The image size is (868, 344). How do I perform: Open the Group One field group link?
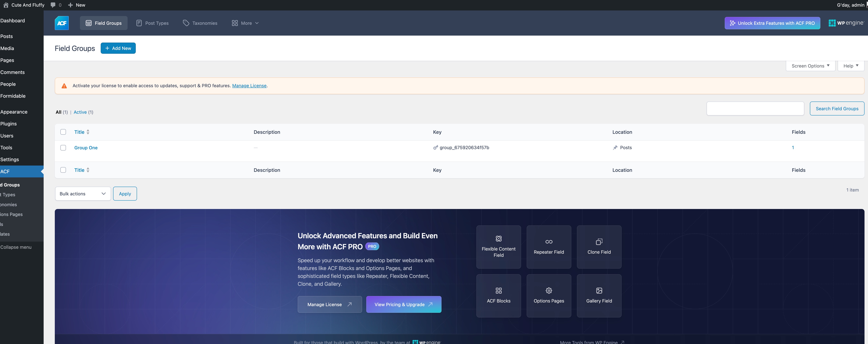pyautogui.click(x=86, y=148)
